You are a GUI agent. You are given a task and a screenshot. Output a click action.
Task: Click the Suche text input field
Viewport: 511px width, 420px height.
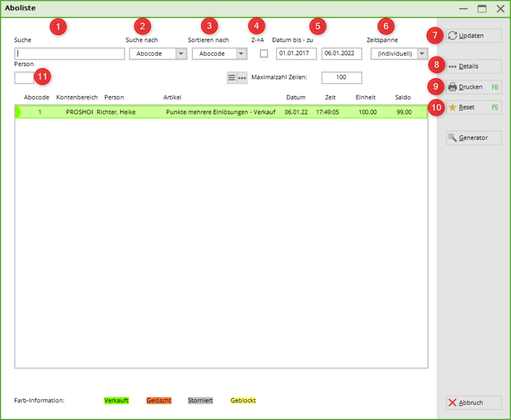70,54
